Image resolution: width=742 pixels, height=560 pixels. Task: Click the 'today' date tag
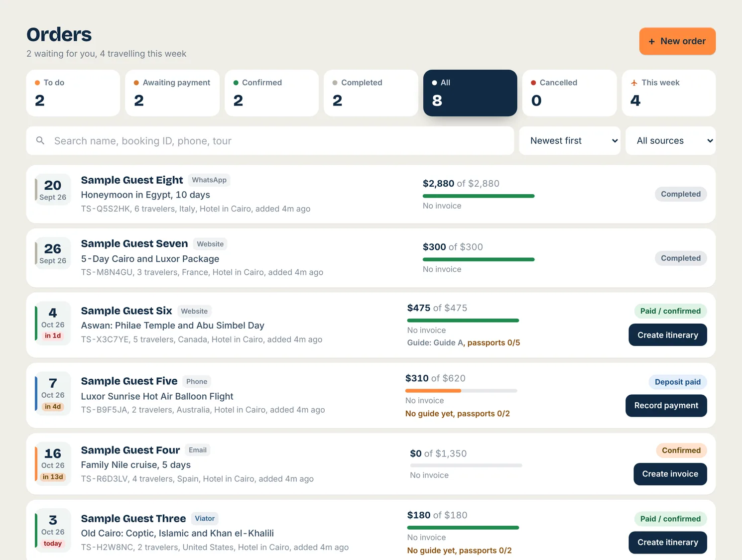click(x=53, y=544)
